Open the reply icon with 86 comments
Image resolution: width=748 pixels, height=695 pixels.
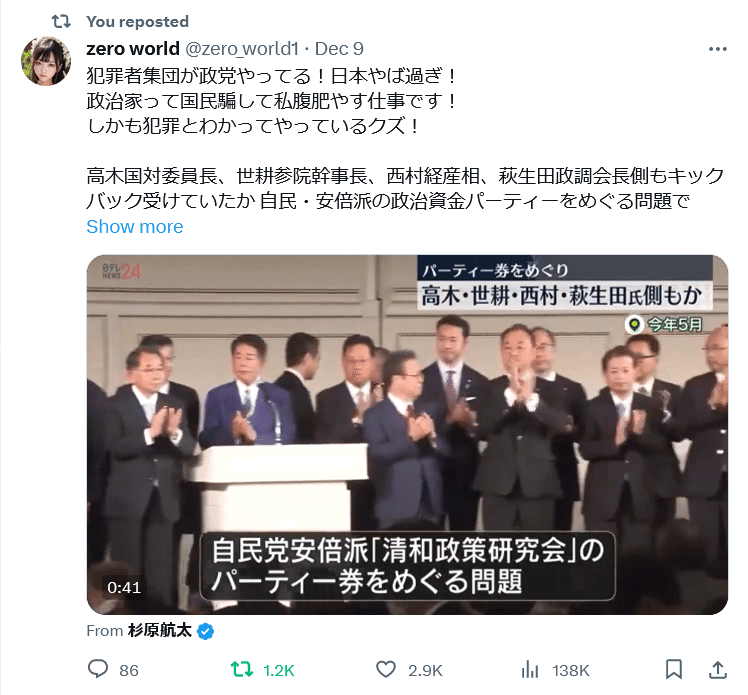[x=98, y=669]
